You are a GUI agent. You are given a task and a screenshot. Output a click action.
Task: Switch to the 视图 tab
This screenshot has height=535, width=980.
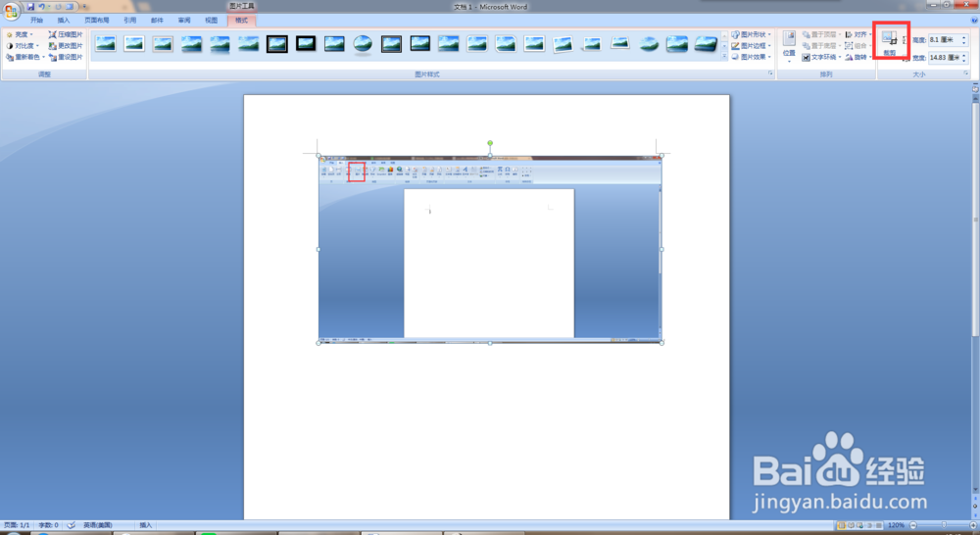coord(212,20)
